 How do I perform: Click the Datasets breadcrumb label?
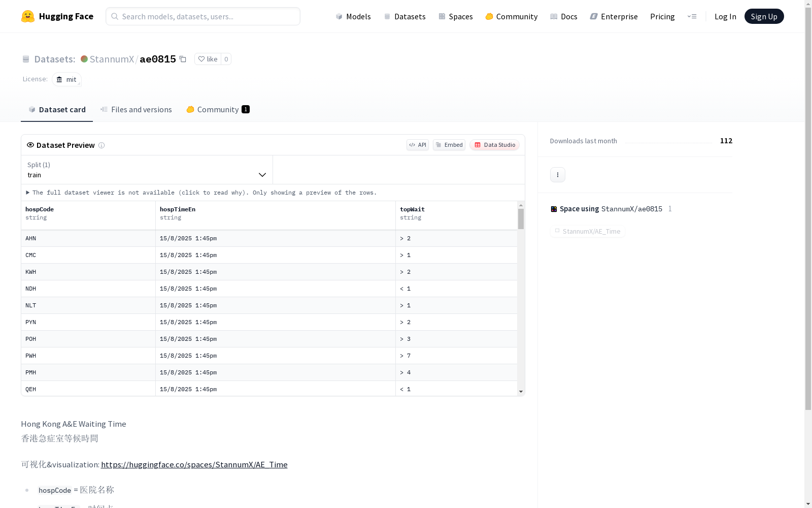point(54,59)
